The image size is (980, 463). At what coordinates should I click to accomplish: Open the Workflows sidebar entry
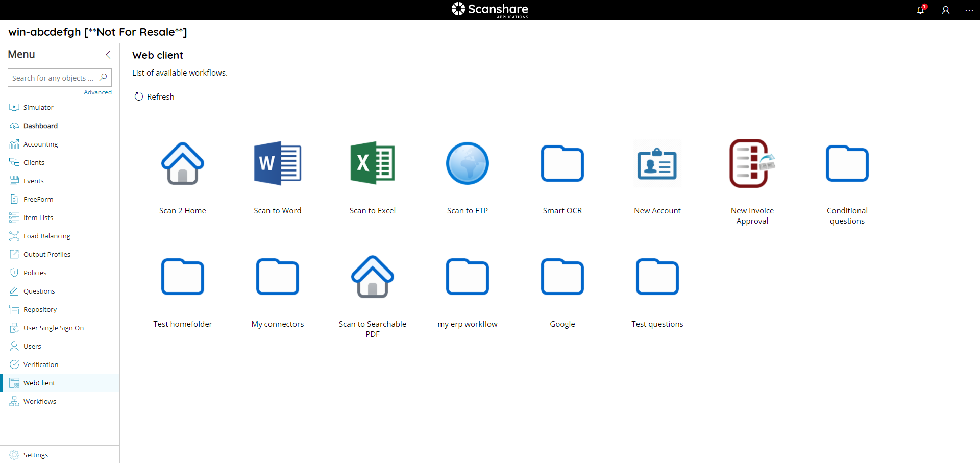[39, 401]
